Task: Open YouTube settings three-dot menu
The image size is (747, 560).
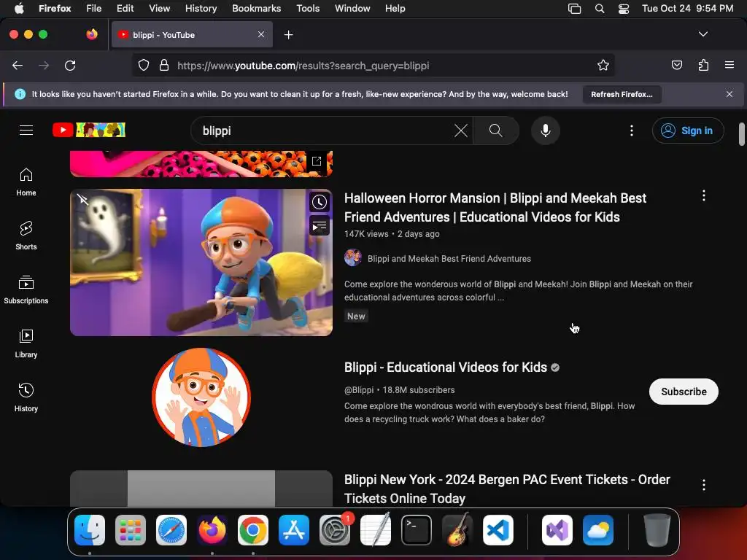Action: [632, 131]
